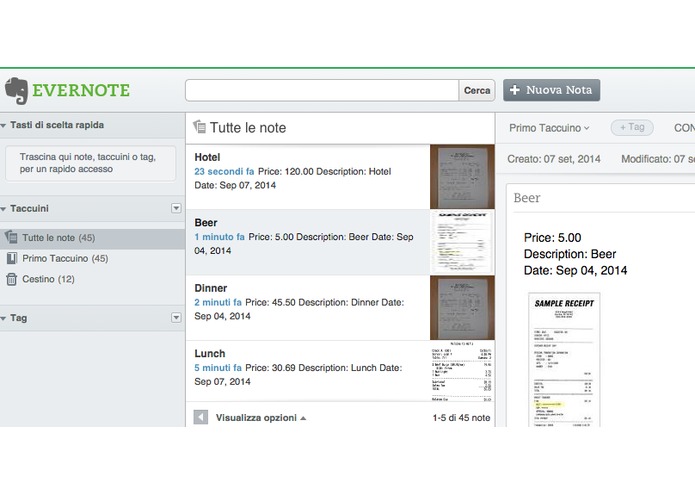This screenshot has height=494, width=695.
Task: Click the Dinner note receipt thumbnail
Action: tap(462, 308)
